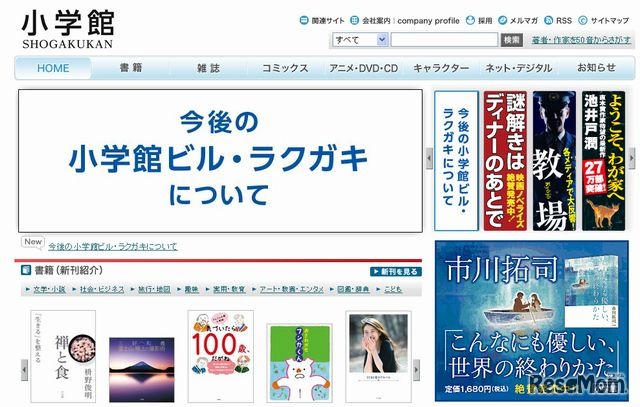Select the キャラクター navigation tab
The width and height of the screenshot is (640, 407).
[x=441, y=68]
